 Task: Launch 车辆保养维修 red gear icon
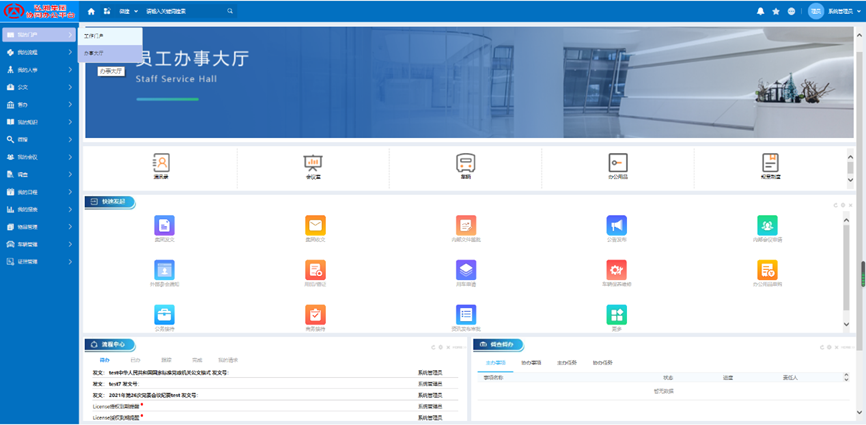point(616,270)
